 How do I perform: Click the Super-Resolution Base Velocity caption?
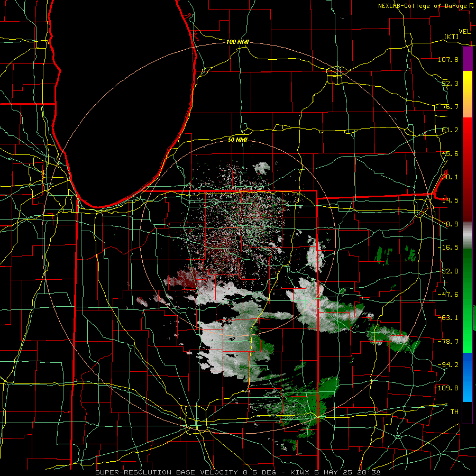point(238,472)
